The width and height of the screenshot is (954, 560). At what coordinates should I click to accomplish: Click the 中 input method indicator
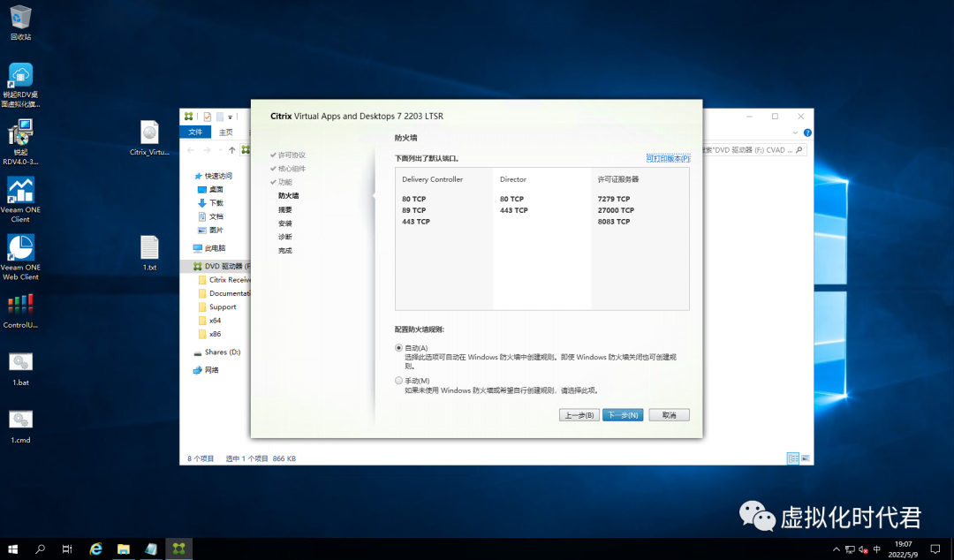pos(877,549)
